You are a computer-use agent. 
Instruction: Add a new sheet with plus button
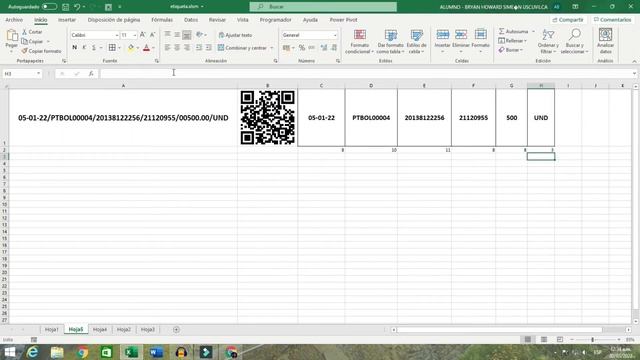click(x=176, y=329)
